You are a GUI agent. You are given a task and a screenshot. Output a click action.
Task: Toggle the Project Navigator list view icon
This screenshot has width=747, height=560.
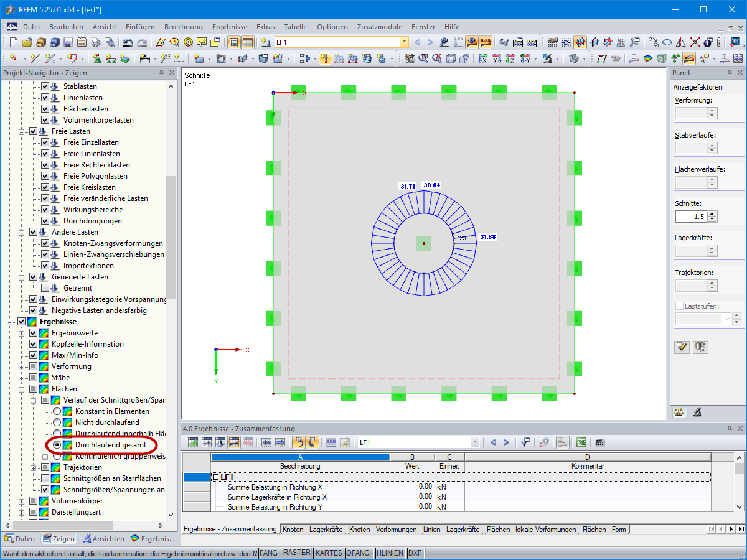(234, 42)
